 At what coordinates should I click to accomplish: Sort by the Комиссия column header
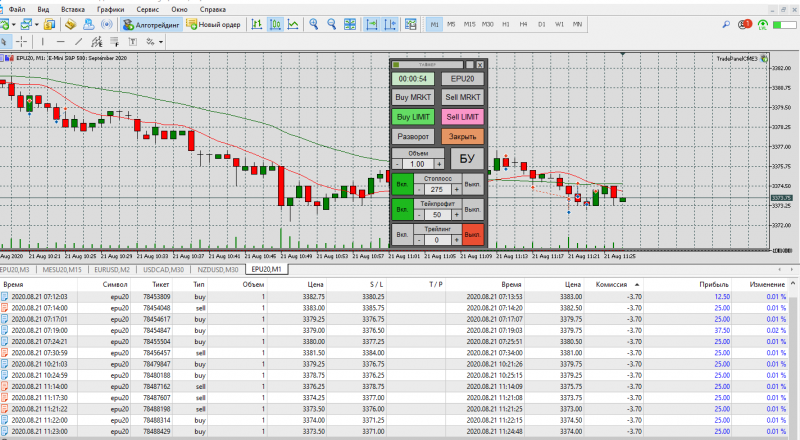tap(613, 284)
